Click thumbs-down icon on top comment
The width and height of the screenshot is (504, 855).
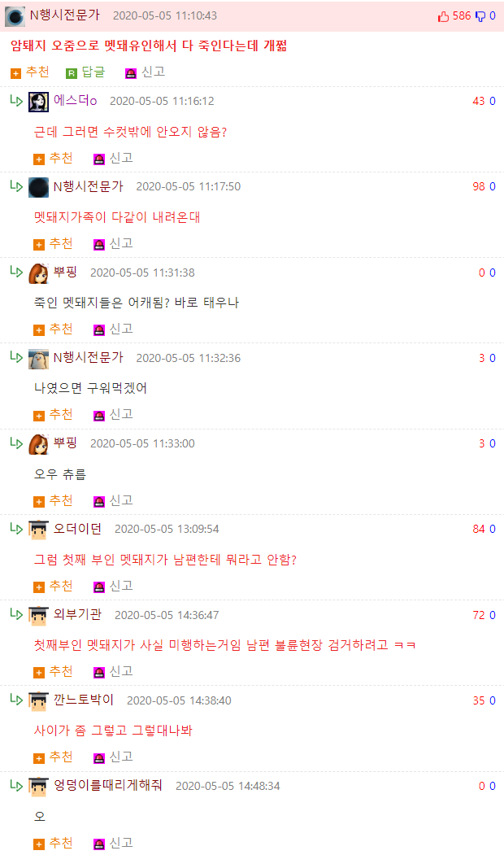pos(480,16)
